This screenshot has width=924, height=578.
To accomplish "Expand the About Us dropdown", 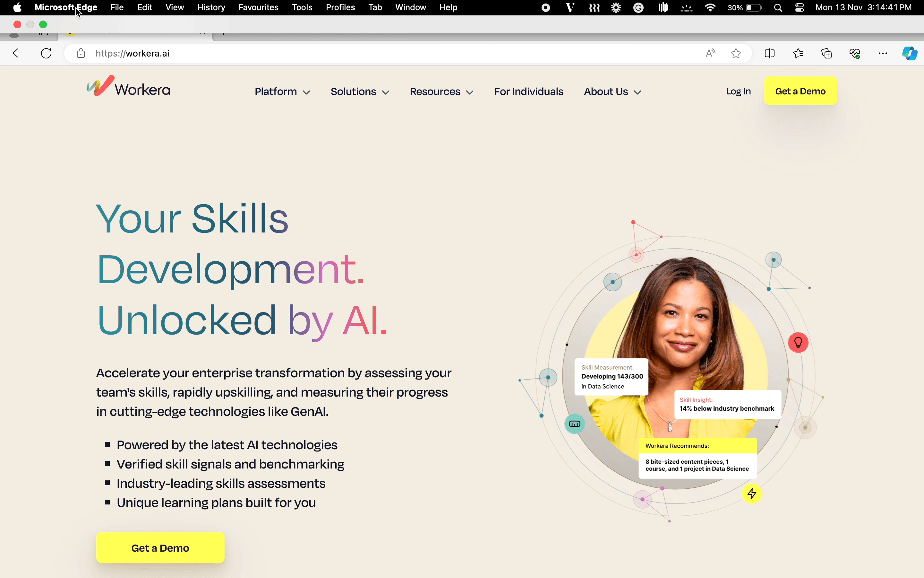I will pyautogui.click(x=612, y=92).
